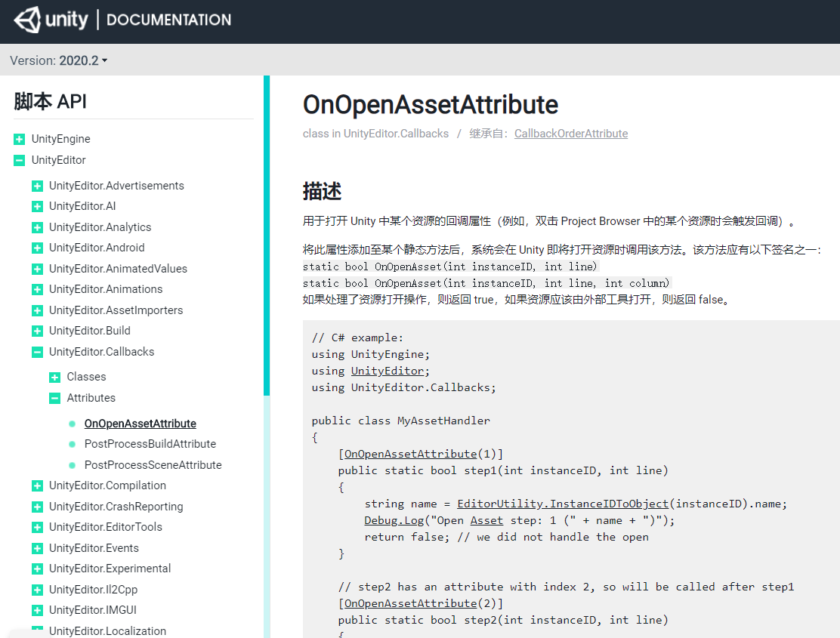
Task: Expand UnityEditor.Events plus icon
Action: (37, 548)
